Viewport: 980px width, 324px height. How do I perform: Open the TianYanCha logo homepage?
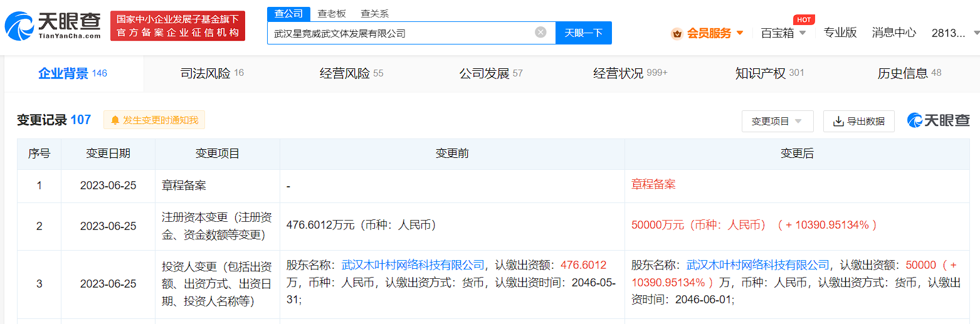[53, 26]
